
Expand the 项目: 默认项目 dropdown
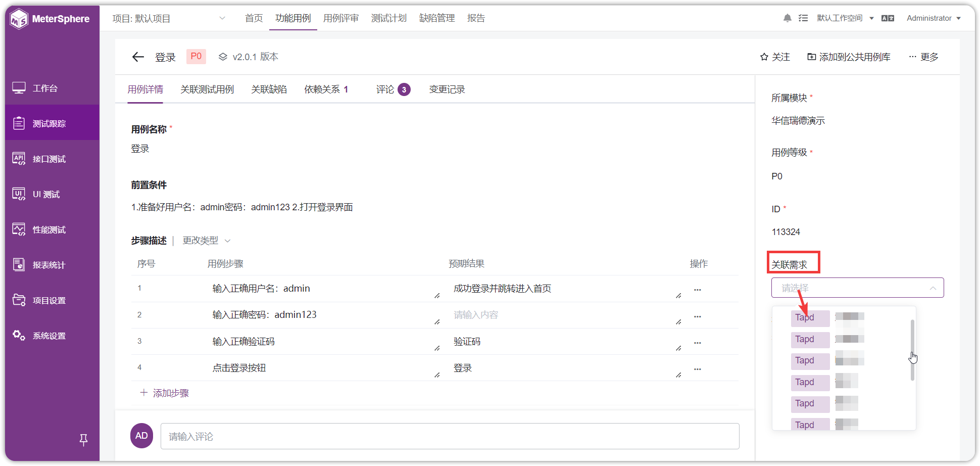coord(169,19)
